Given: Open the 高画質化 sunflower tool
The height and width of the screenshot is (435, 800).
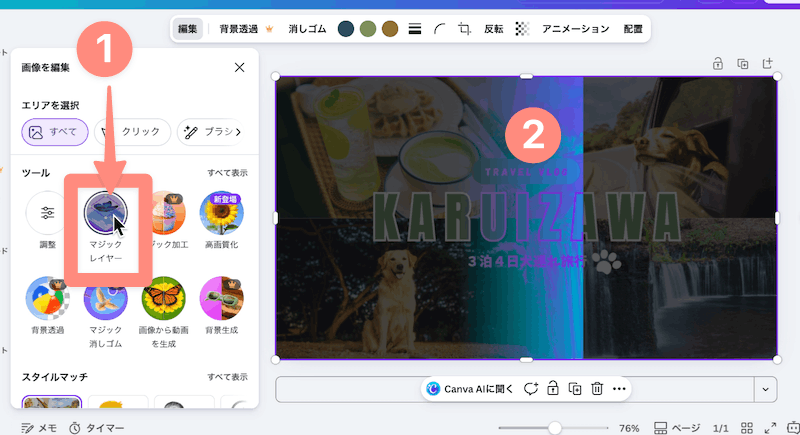Looking at the screenshot, I should [x=221, y=220].
